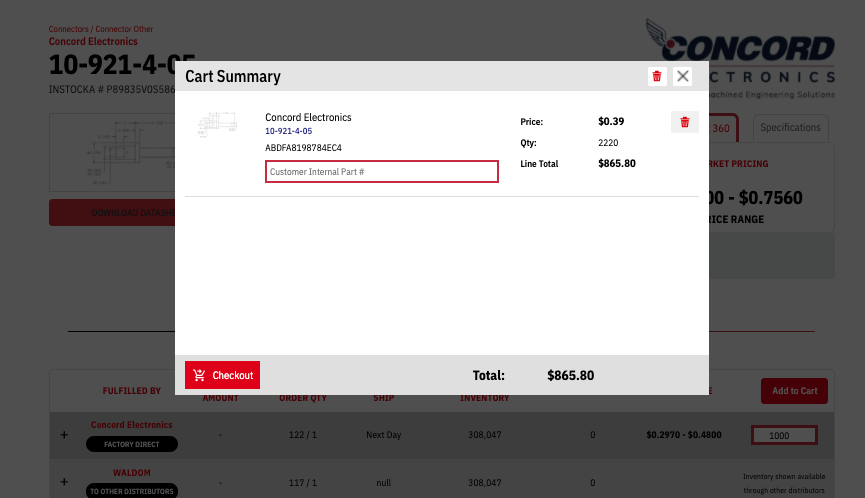Empty the cart with header trash icon
This screenshot has height=498, width=865.
656,76
